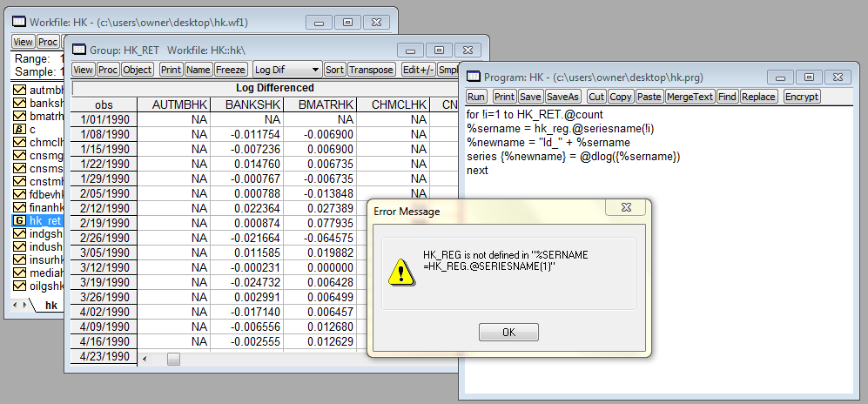
Task: Minimize the Group HK_RET window
Action: (x=409, y=50)
